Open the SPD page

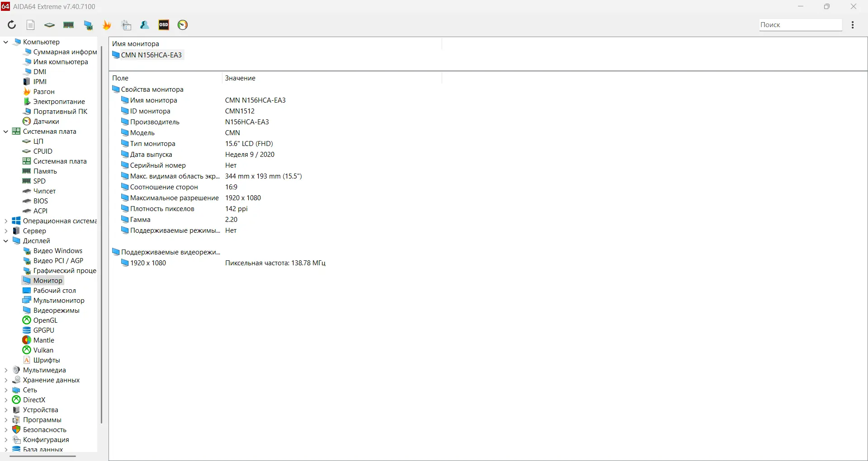pos(34,181)
